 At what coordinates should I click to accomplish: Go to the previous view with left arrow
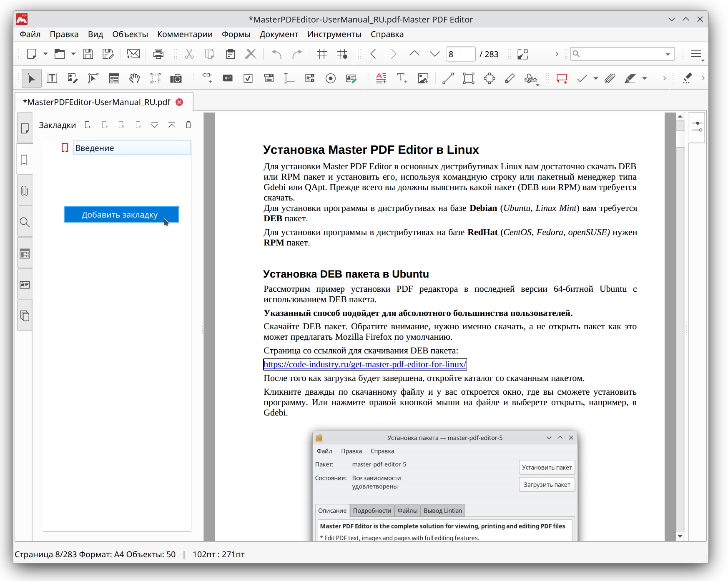[x=373, y=54]
